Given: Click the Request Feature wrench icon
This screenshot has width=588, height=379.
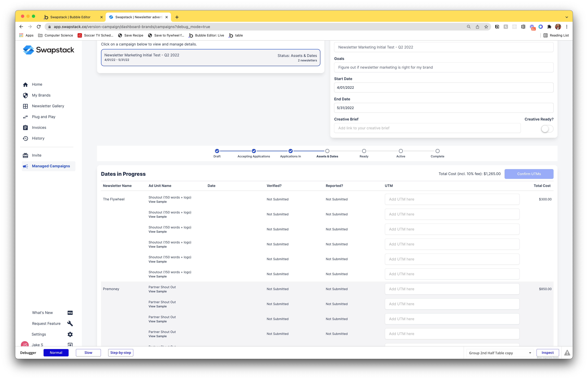Looking at the screenshot, I should click(70, 323).
